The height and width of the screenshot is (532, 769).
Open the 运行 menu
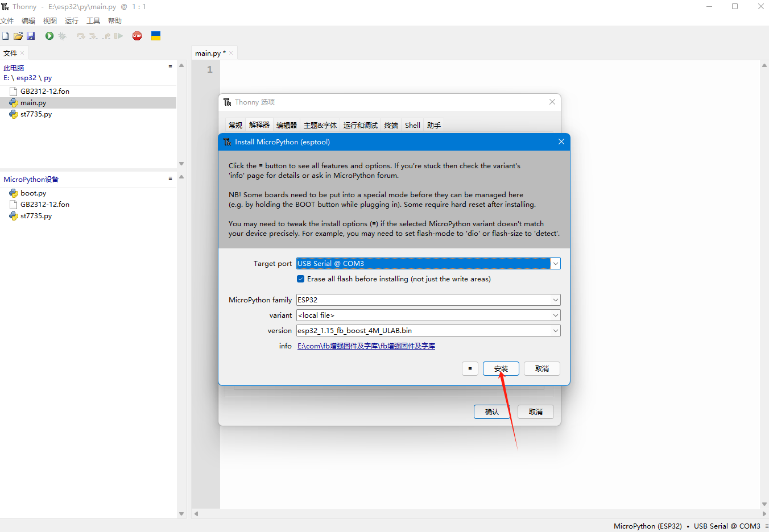(72, 21)
